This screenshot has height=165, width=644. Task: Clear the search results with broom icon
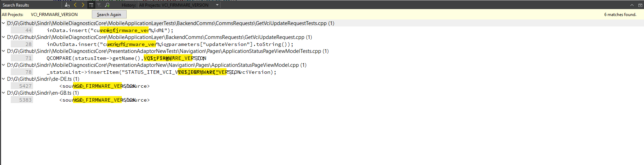click(x=67, y=5)
